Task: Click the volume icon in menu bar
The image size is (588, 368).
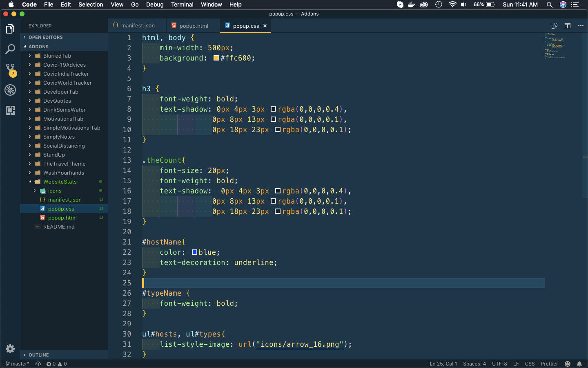Action: click(x=463, y=4)
